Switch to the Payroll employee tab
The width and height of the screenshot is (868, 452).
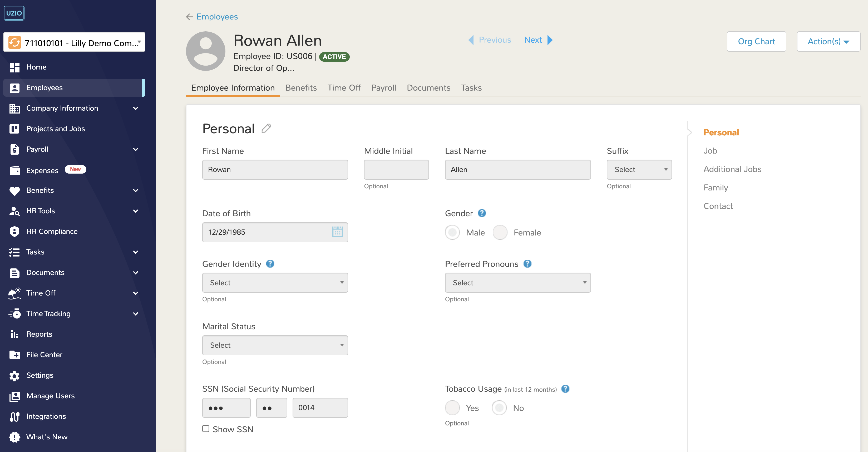tap(383, 88)
